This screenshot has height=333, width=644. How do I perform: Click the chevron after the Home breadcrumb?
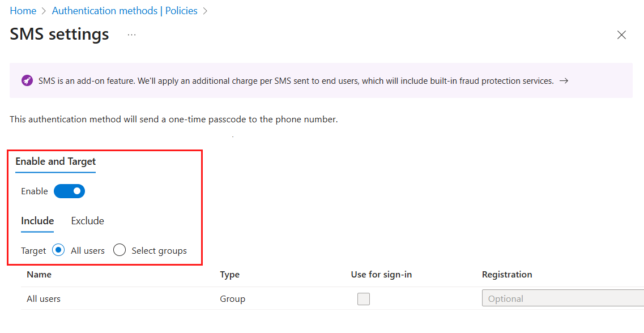pyautogui.click(x=42, y=10)
